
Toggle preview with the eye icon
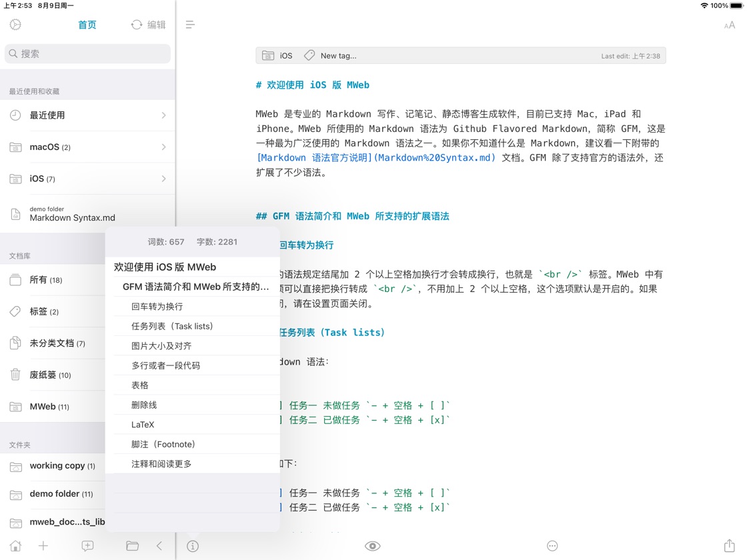(x=373, y=546)
